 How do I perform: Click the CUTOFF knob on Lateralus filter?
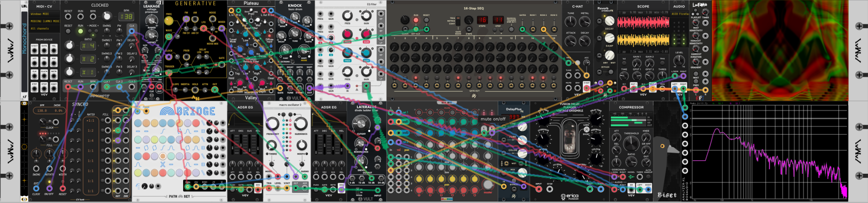click(361, 123)
